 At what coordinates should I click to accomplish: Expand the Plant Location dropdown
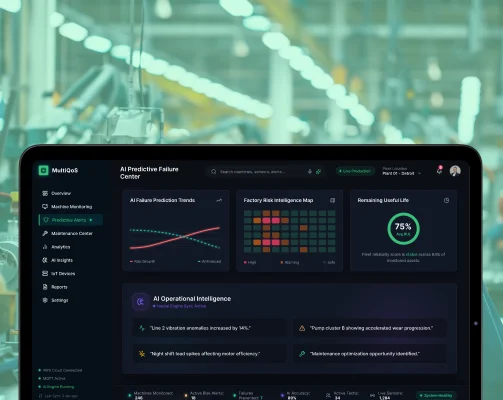point(402,171)
